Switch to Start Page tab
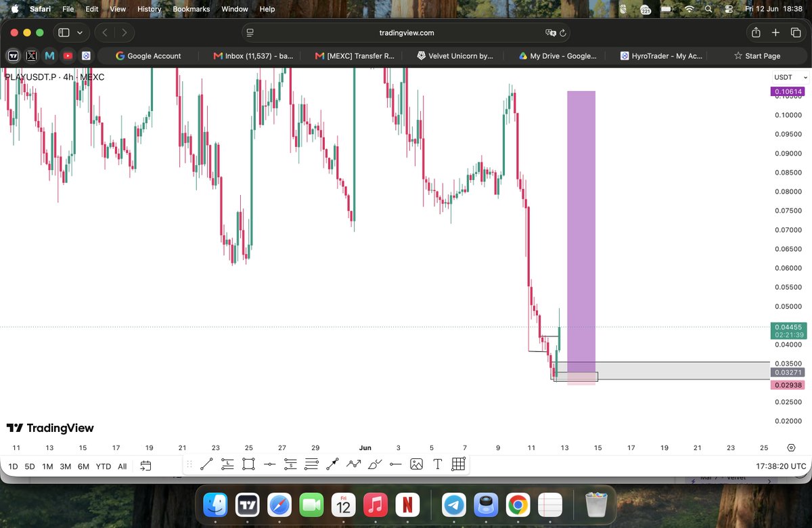The height and width of the screenshot is (528, 812). [x=757, y=56]
